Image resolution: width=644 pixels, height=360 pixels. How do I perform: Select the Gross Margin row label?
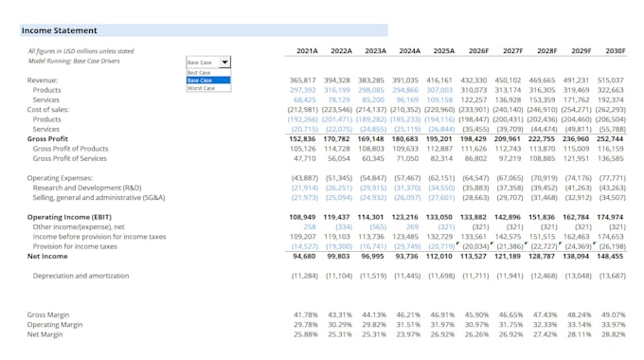48,315
